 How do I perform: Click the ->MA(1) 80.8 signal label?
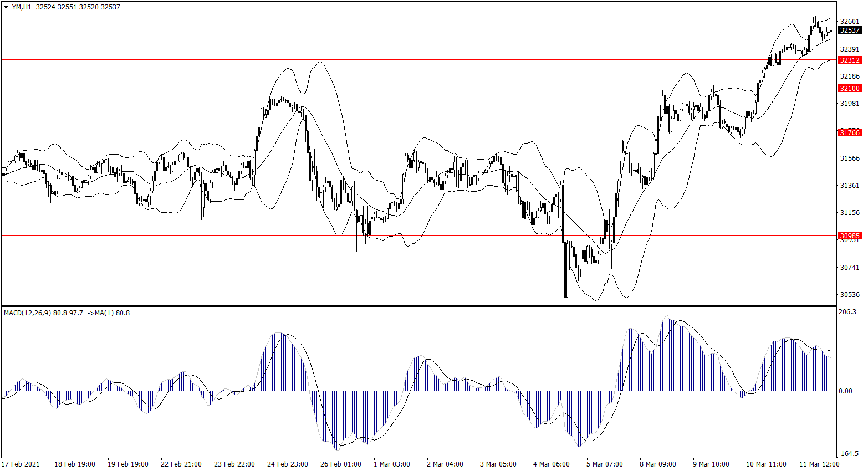pos(109,313)
